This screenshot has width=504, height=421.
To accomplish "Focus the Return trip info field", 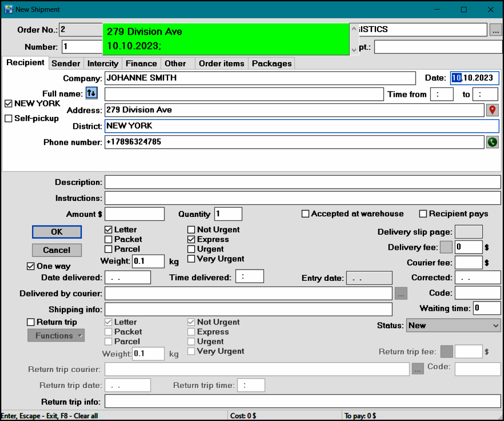I will [302, 402].
